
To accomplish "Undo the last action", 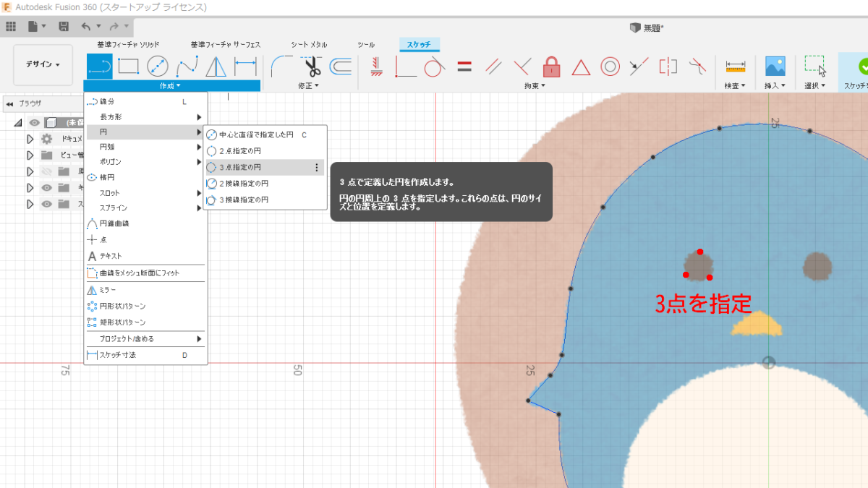I will [x=86, y=27].
